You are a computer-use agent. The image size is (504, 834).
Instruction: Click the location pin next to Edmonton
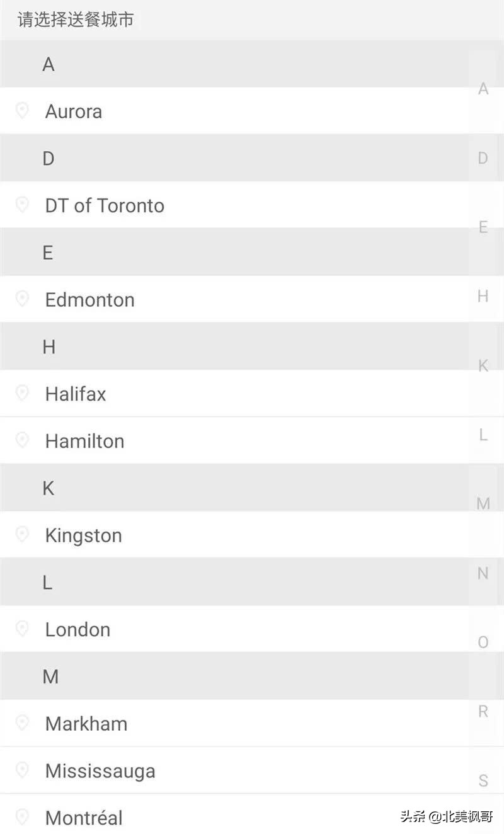pyautogui.click(x=22, y=299)
